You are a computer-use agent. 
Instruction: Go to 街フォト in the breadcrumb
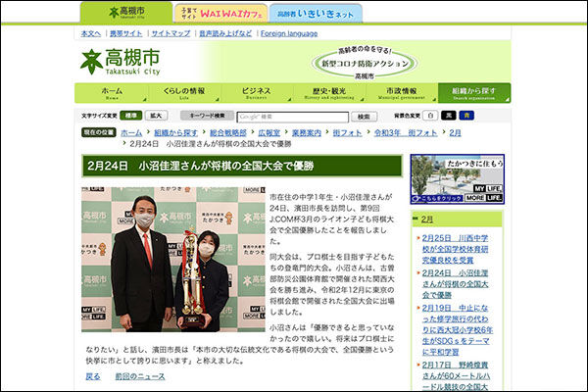[x=347, y=133]
